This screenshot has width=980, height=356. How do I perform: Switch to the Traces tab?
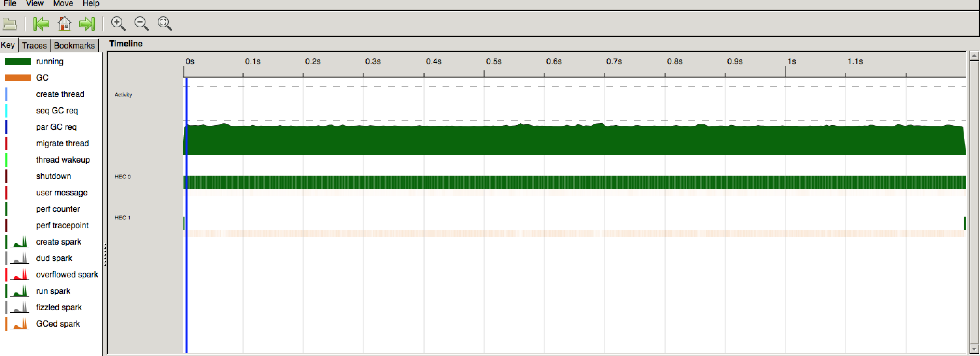34,45
